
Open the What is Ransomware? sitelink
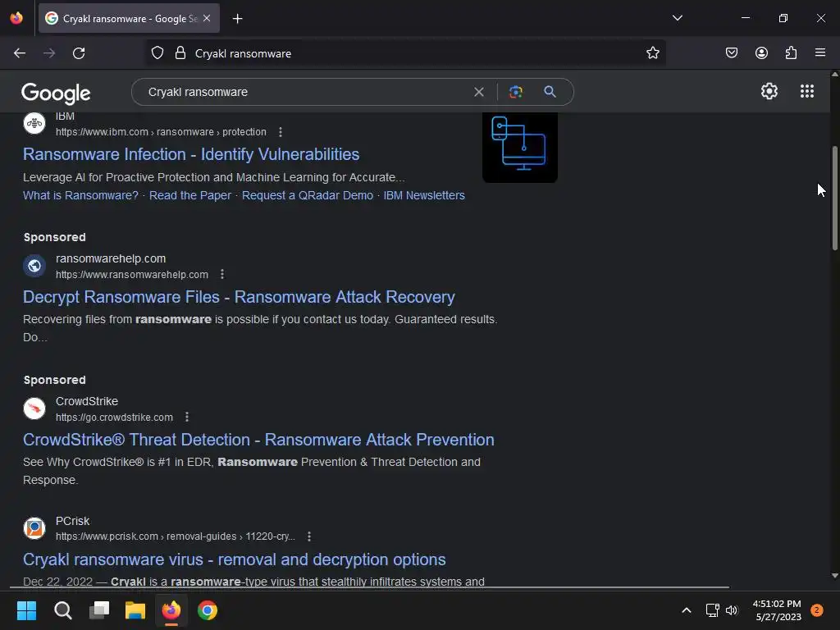point(80,195)
